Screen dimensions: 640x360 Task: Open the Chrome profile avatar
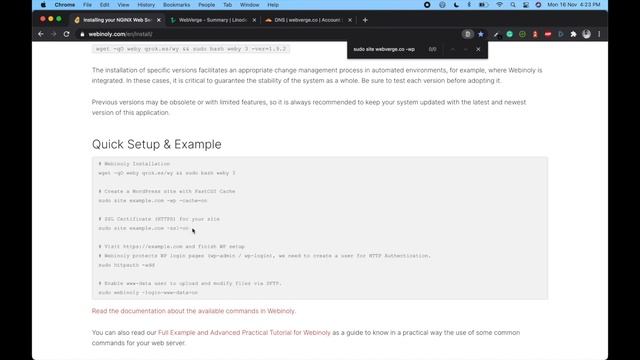(587, 34)
